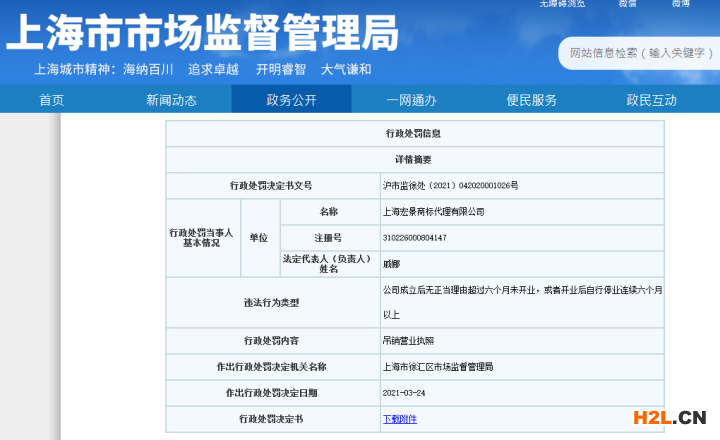Click the 微信 link at top
The width and height of the screenshot is (720, 440).
pyautogui.click(x=627, y=4)
